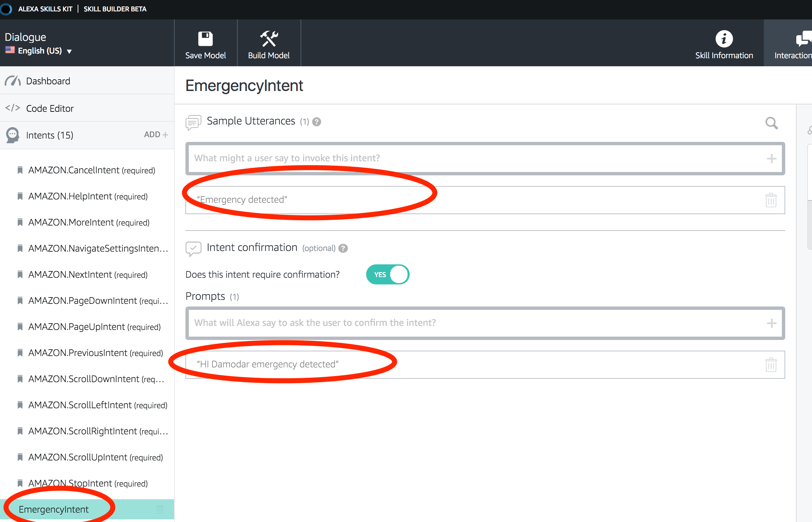Select AMAZON.HelpIntent in the intents list
The image size is (812, 522).
87,196
